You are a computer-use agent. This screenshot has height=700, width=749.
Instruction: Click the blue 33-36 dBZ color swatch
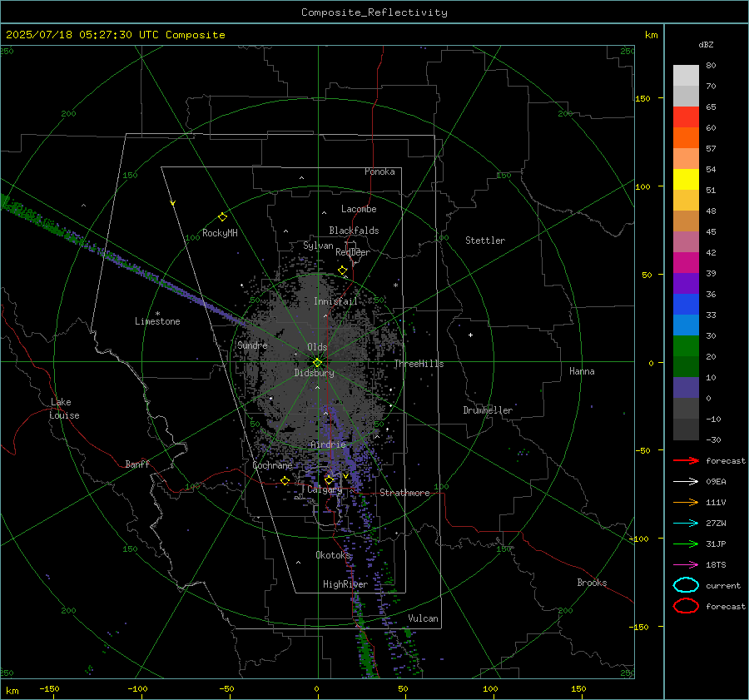tap(686, 305)
